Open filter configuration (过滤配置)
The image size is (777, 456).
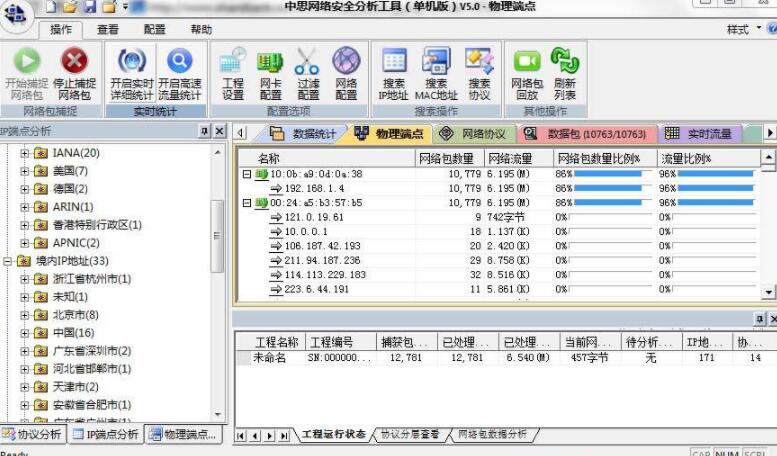[308, 73]
